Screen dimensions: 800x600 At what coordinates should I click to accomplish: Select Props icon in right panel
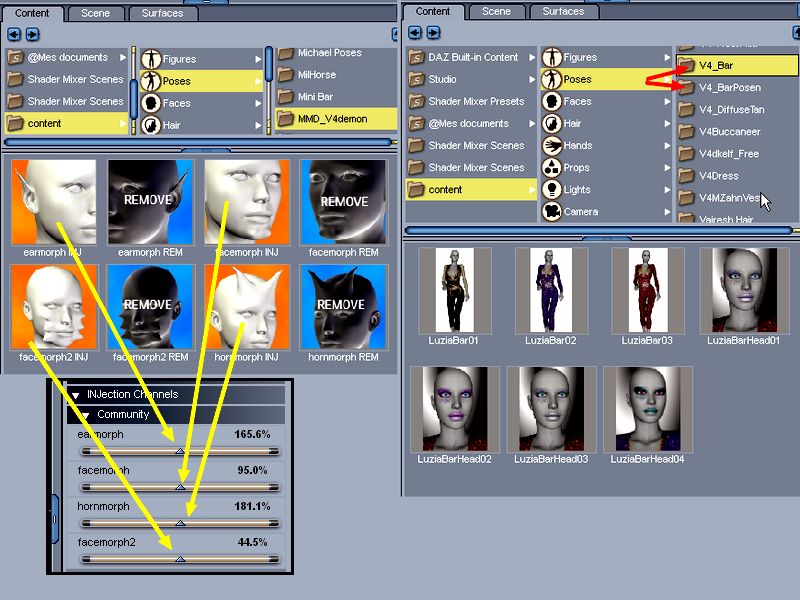pos(552,167)
